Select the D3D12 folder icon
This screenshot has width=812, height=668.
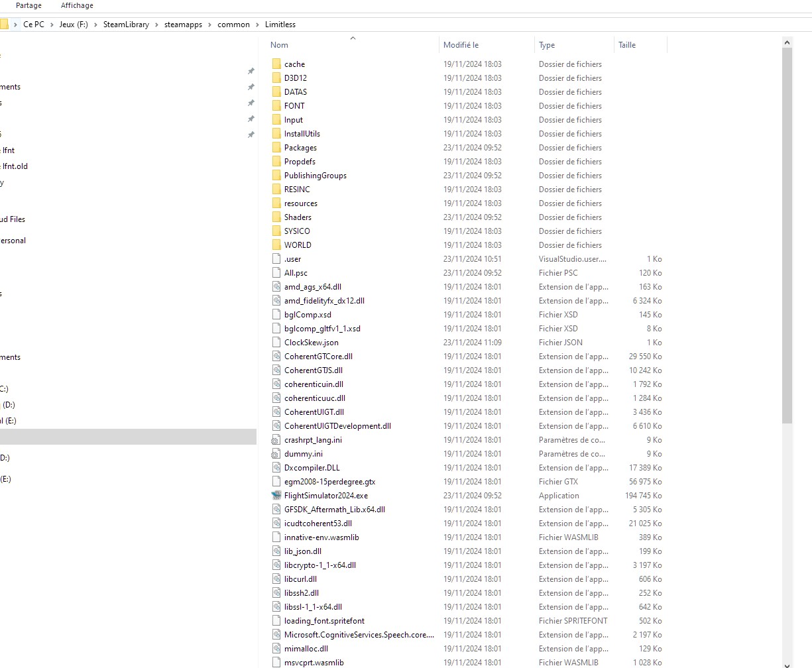point(276,78)
